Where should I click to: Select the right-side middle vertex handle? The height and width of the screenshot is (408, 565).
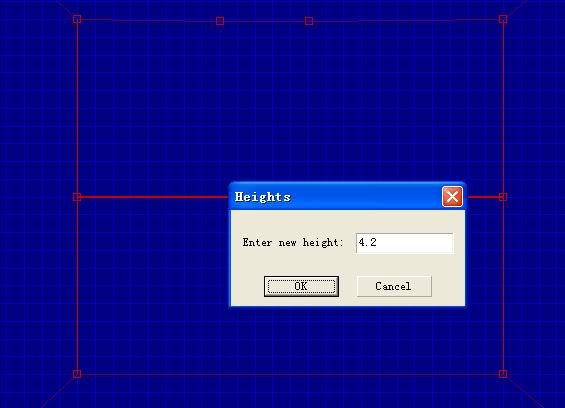(x=503, y=197)
